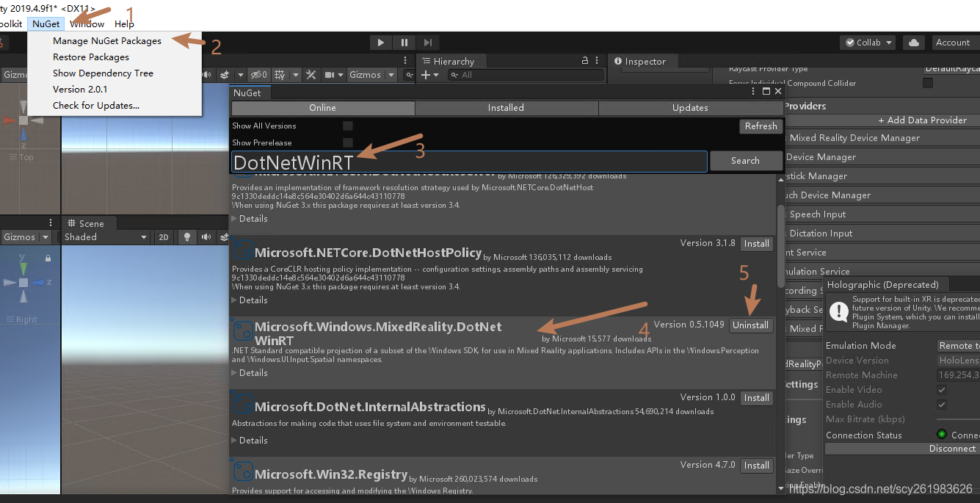Viewport: 980px width, 503px height.
Task: Toggle audio icon beside the light bulb
Action: (206, 237)
